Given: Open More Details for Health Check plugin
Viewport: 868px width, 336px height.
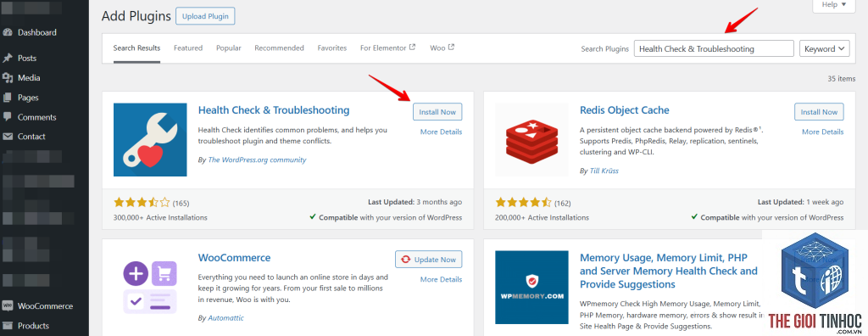Looking at the screenshot, I should 441,132.
